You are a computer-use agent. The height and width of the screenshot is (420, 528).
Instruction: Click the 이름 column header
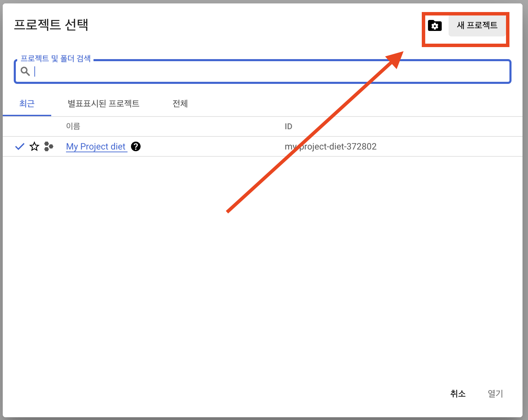(73, 126)
